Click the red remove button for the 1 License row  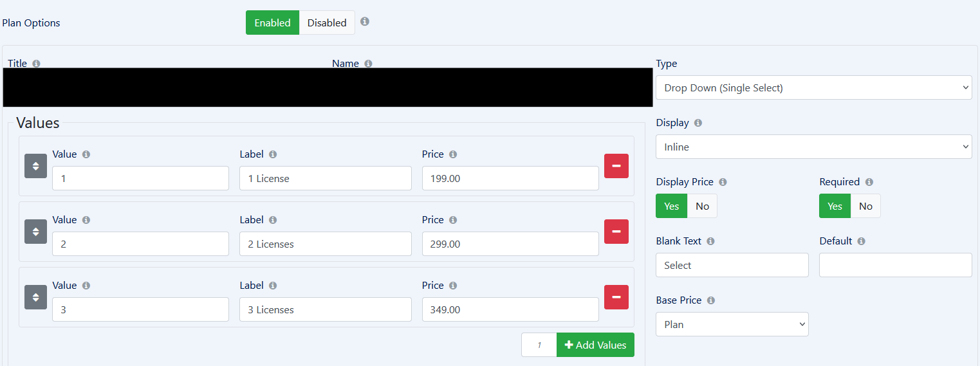coord(616,166)
